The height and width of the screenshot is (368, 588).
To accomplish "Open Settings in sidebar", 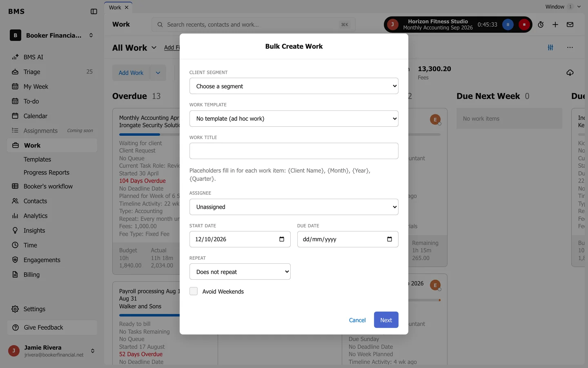I will coord(52,309).
